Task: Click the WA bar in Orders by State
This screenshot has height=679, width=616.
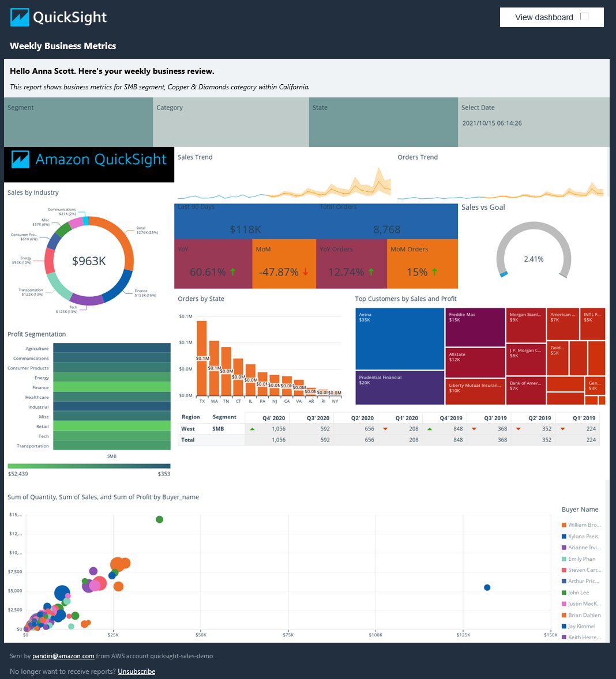Action: tap(214, 368)
